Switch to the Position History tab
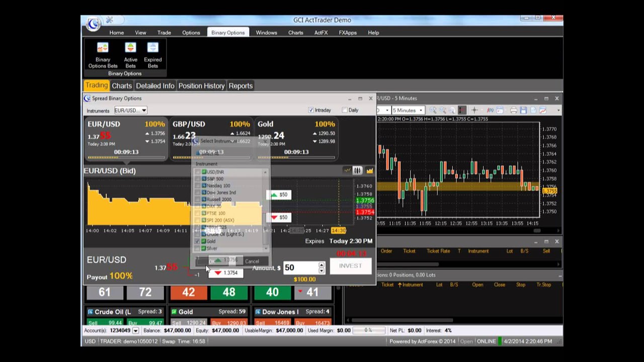Viewport: 644px width, 362px height. [x=201, y=86]
